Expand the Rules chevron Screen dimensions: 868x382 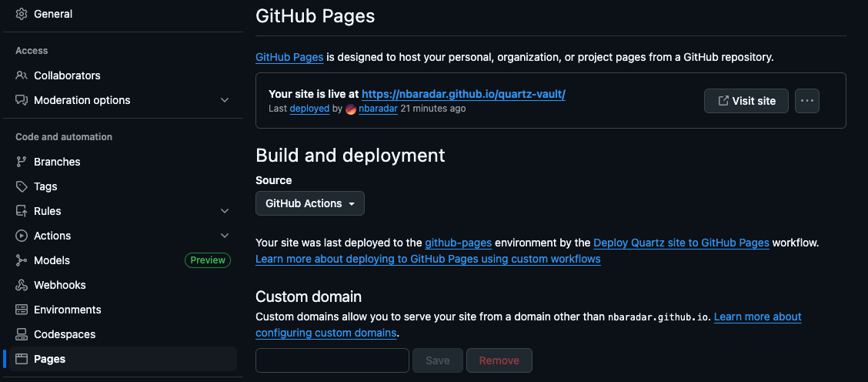coord(224,211)
